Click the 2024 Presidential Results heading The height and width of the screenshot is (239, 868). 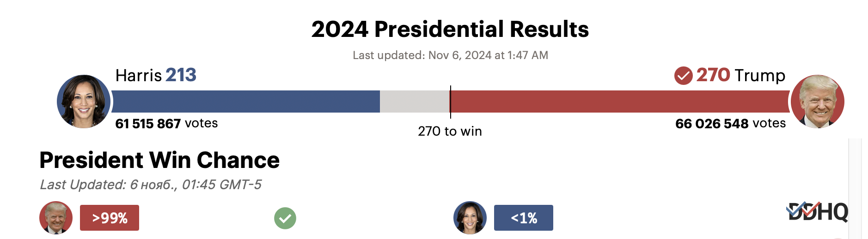click(450, 29)
